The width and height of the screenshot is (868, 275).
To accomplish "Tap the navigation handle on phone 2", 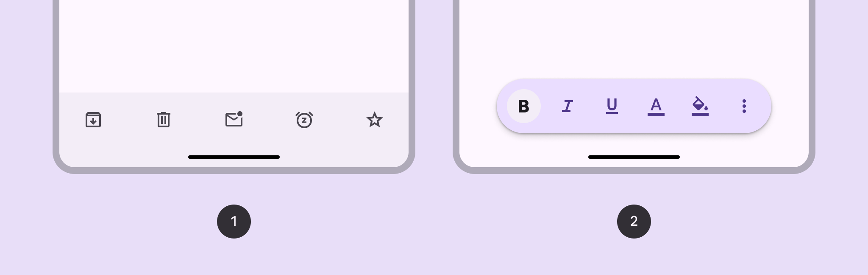I will click(634, 157).
